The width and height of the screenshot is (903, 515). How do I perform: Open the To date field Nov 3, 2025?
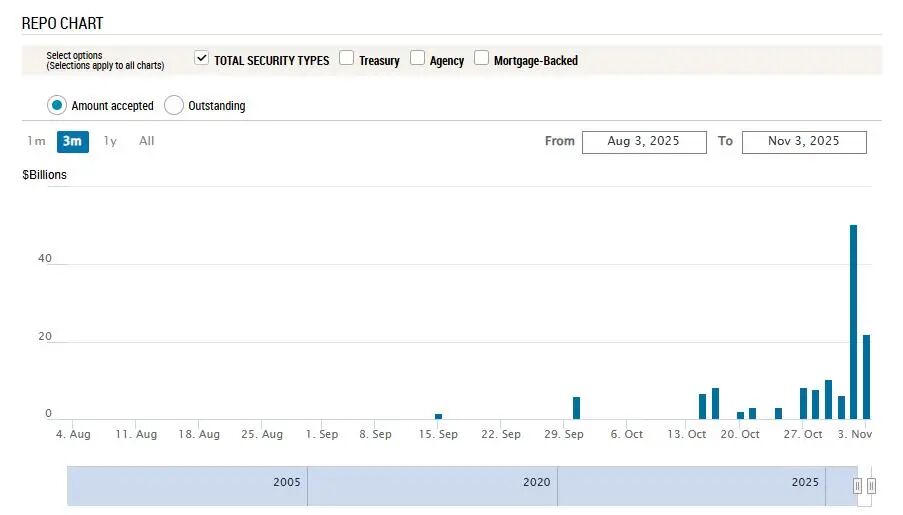pyautogui.click(x=804, y=142)
